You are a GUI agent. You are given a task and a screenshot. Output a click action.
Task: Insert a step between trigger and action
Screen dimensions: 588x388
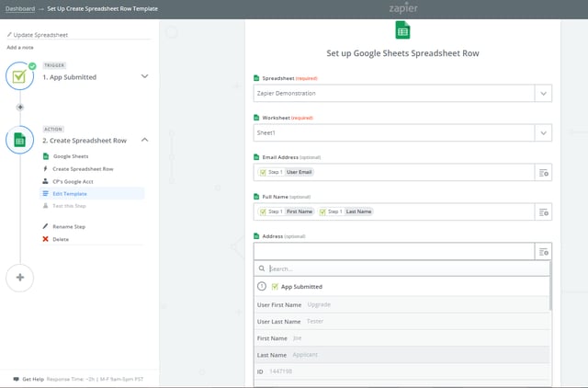click(20, 108)
